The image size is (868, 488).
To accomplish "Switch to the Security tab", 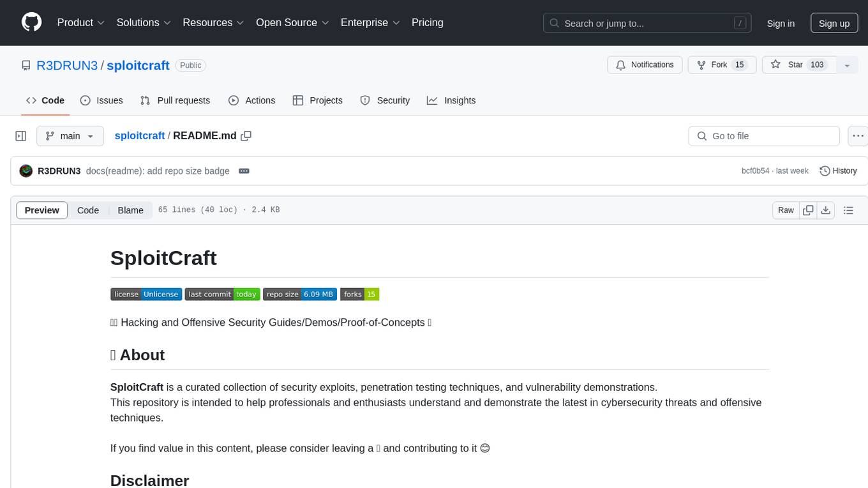I will point(385,100).
